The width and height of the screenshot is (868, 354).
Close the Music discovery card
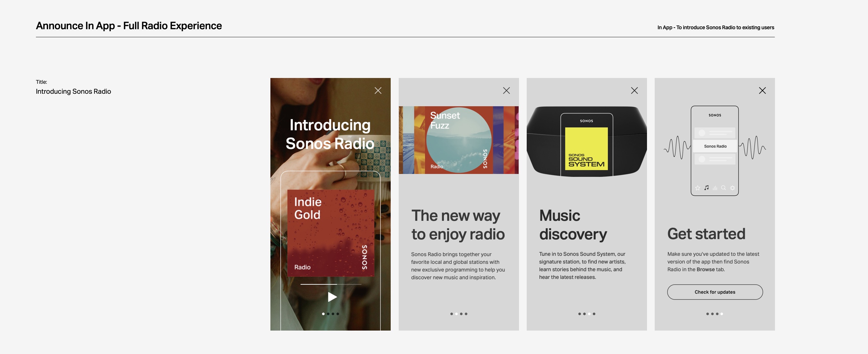click(x=634, y=91)
